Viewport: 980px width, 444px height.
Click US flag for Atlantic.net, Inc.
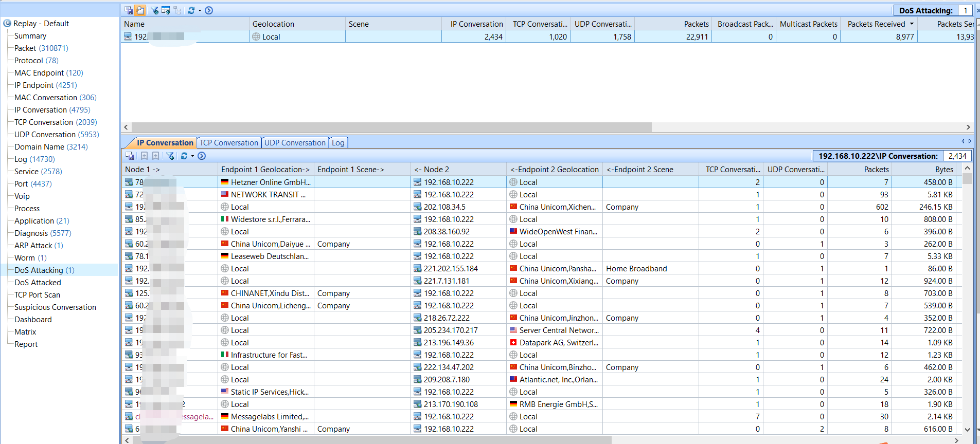click(x=513, y=379)
